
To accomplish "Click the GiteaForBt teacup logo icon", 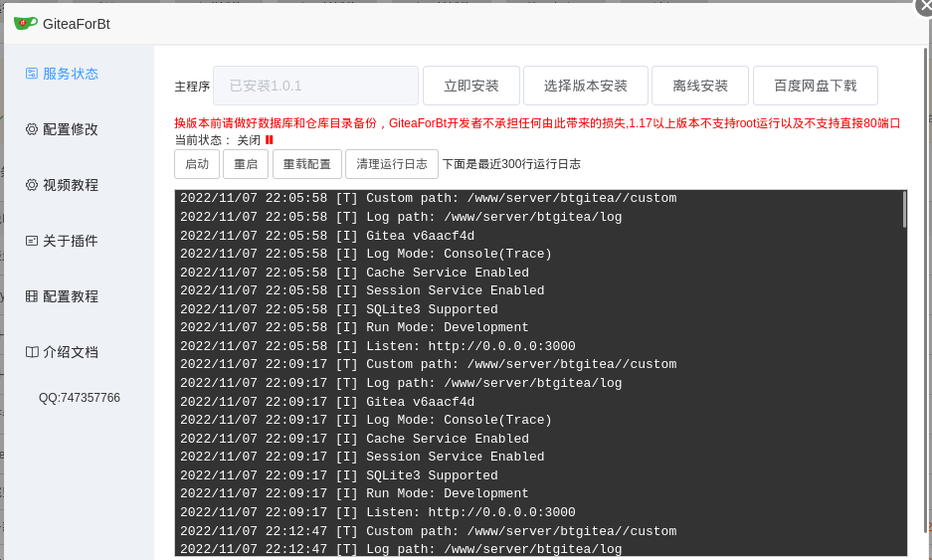I will tap(26, 24).
